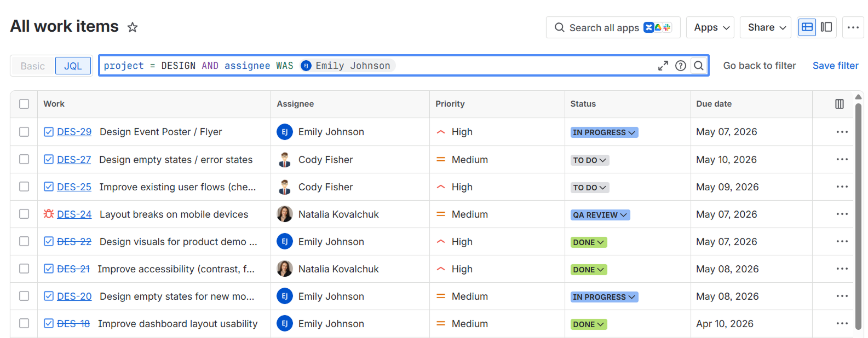Open IN PROGRESS status dropdown for DES-29

pos(604,132)
